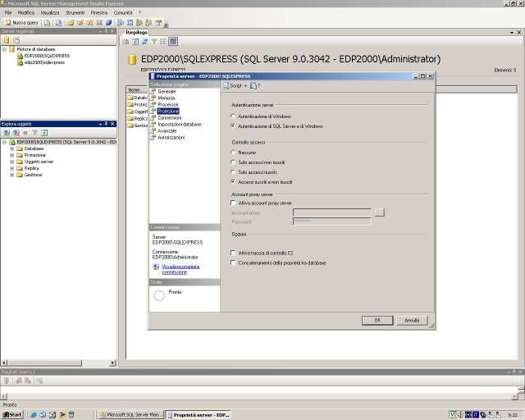This screenshot has width=525, height=420.
Task: Click the up-level icon in Riepilogo toolbar
Action: point(126,42)
